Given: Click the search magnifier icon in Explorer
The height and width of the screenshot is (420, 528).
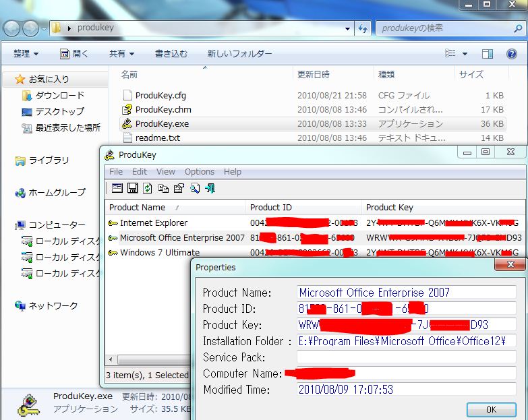Looking at the screenshot, I should [518, 28].
